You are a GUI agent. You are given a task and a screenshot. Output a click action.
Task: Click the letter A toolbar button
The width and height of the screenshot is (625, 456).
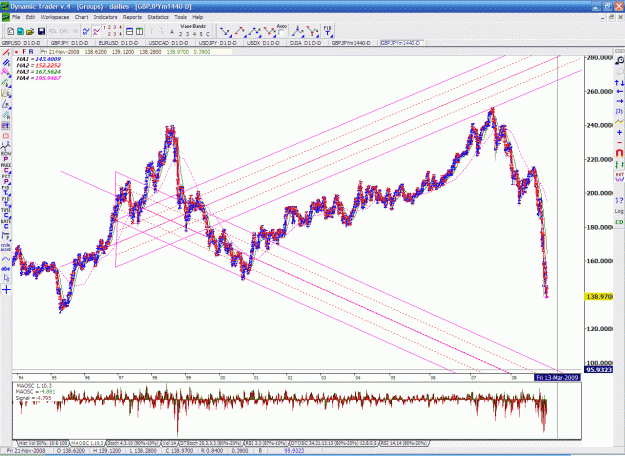coord(172,32)
